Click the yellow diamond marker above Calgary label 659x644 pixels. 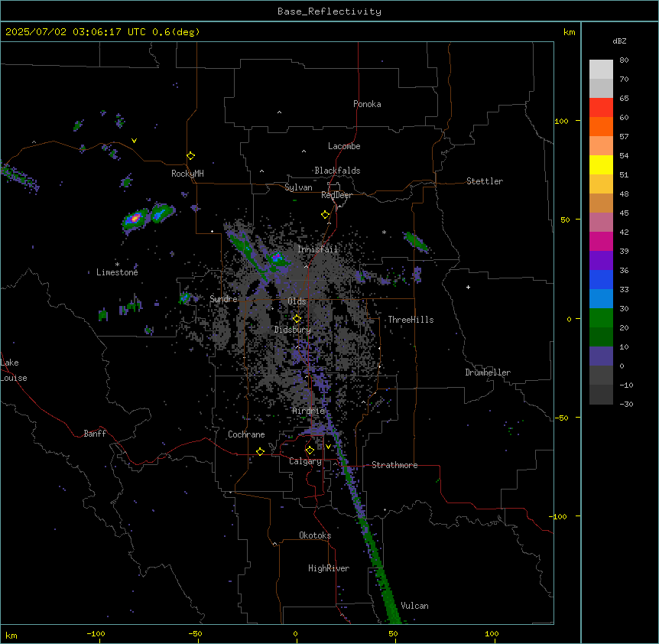coord(310,450)
